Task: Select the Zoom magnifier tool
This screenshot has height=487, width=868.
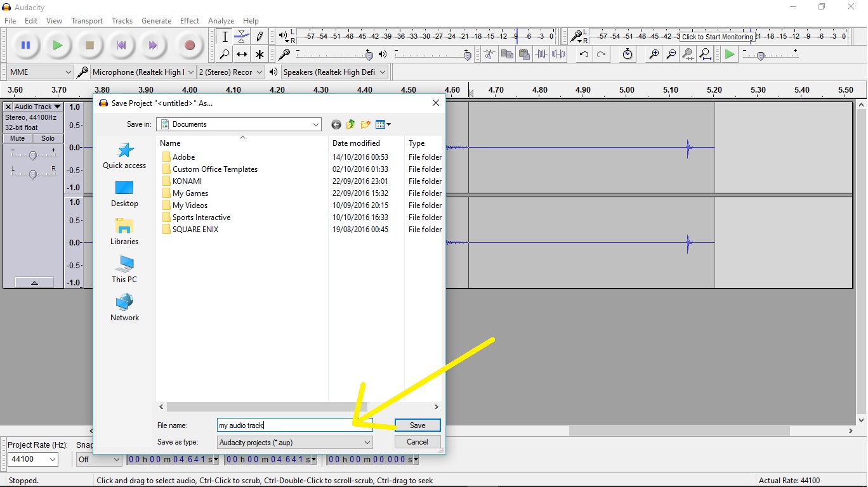Action: [x=225, y=55]
